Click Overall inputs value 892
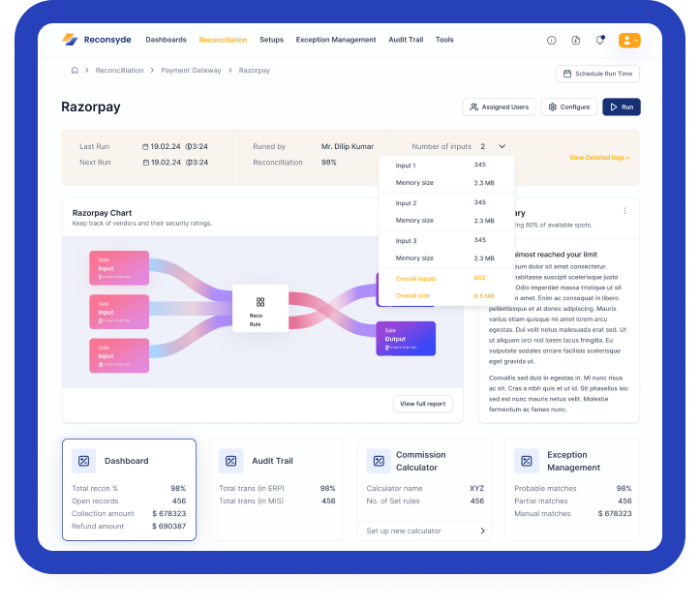700x607 pixels. tap(479, 278)
